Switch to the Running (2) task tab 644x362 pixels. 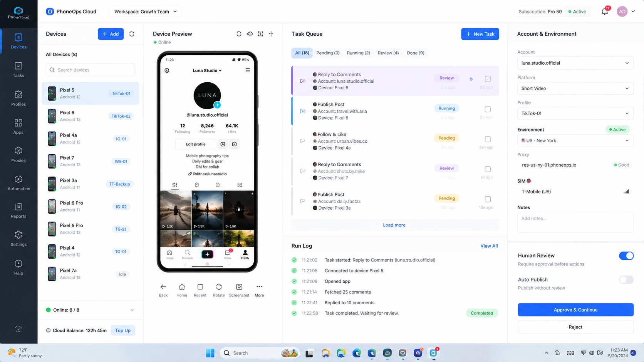358,53
